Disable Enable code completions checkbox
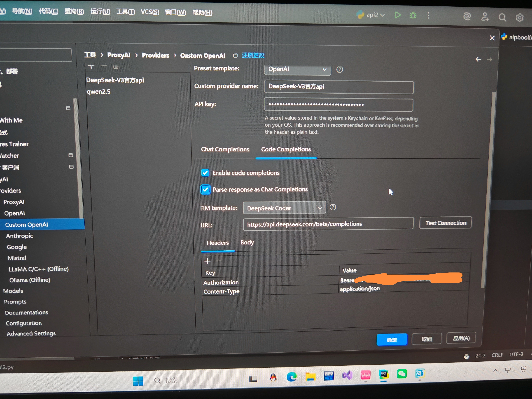 [205, 173]
